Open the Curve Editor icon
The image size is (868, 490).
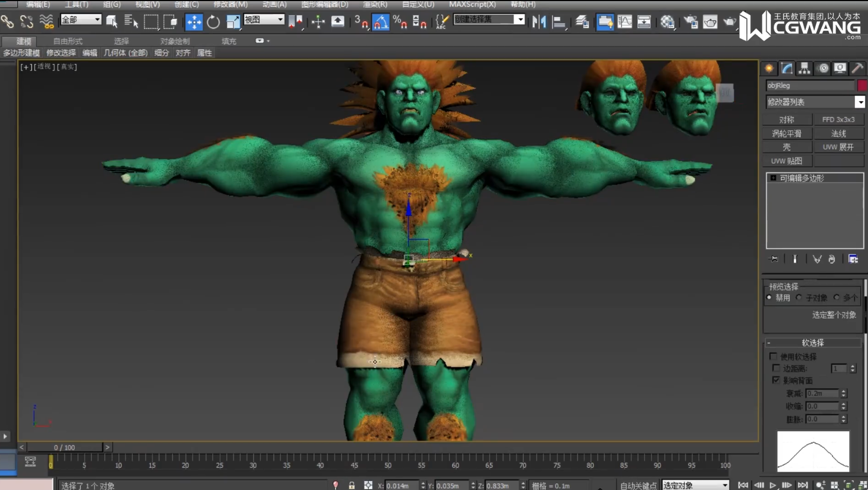tap(625, 21)
